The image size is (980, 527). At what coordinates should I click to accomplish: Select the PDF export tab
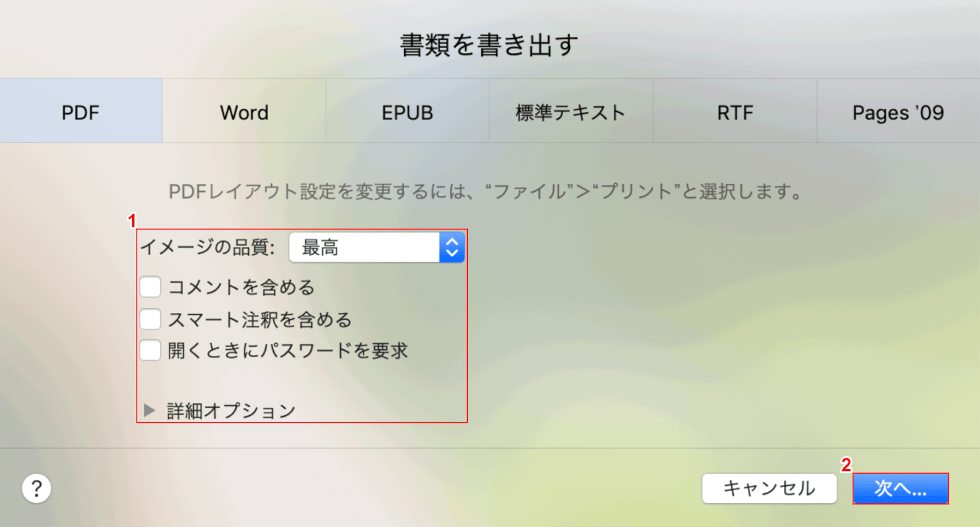[81, 112]
